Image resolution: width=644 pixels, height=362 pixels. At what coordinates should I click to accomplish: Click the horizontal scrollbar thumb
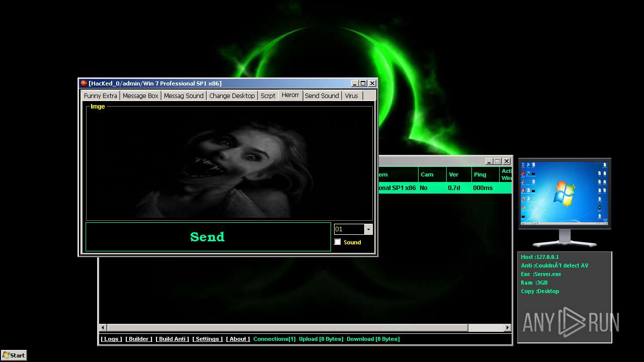tap(287, 328)
